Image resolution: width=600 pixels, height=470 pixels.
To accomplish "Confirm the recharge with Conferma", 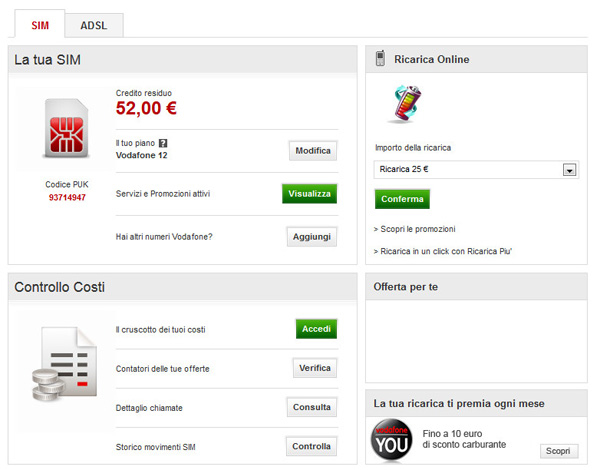I will (x=402, y=199).
